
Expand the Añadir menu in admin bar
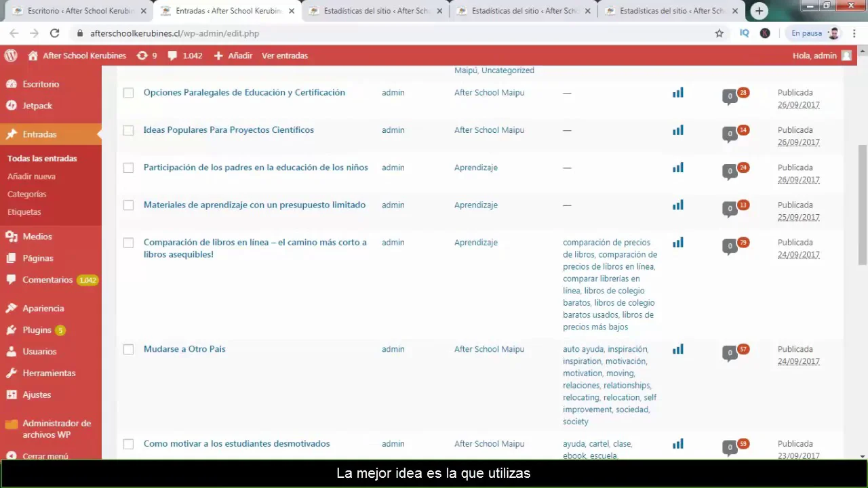click(x=233, y=56)
